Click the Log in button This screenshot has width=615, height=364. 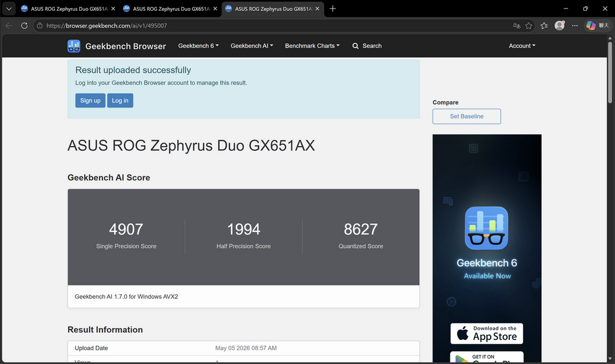[120, 100]
